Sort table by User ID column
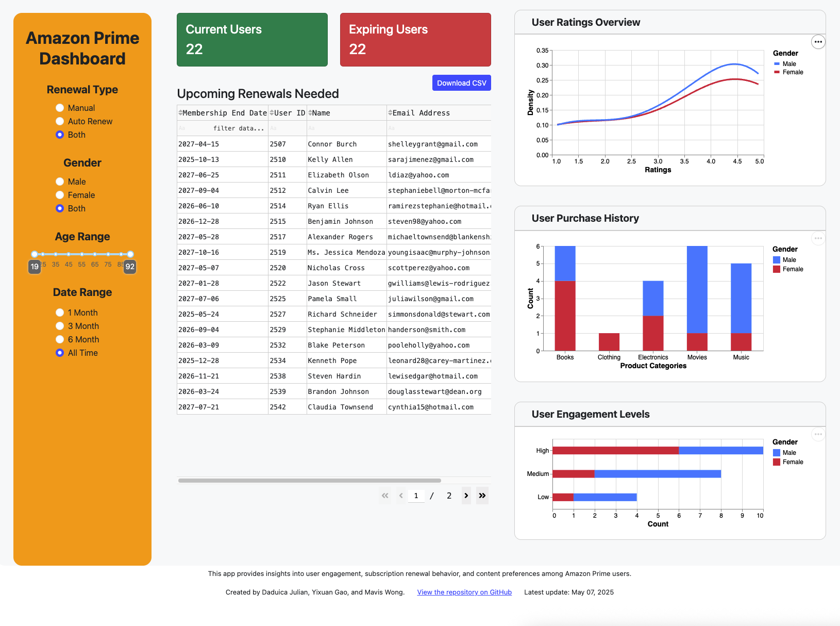The width and height of the screenshot is (840, 626). point(272,113)
